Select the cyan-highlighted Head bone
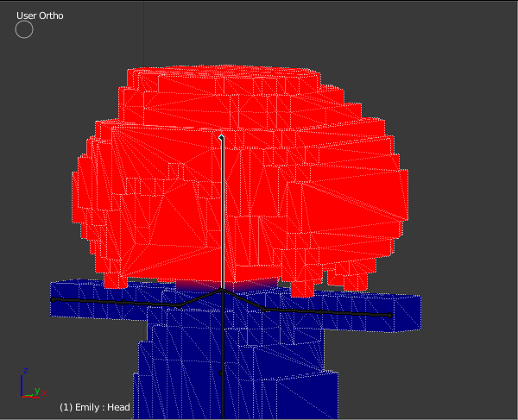 coord(222,213)
